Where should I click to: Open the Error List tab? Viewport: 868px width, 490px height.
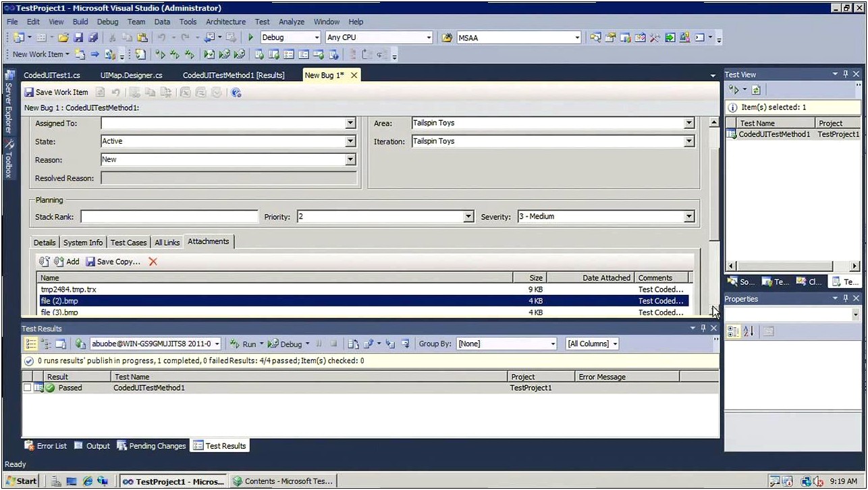(46, 446)
